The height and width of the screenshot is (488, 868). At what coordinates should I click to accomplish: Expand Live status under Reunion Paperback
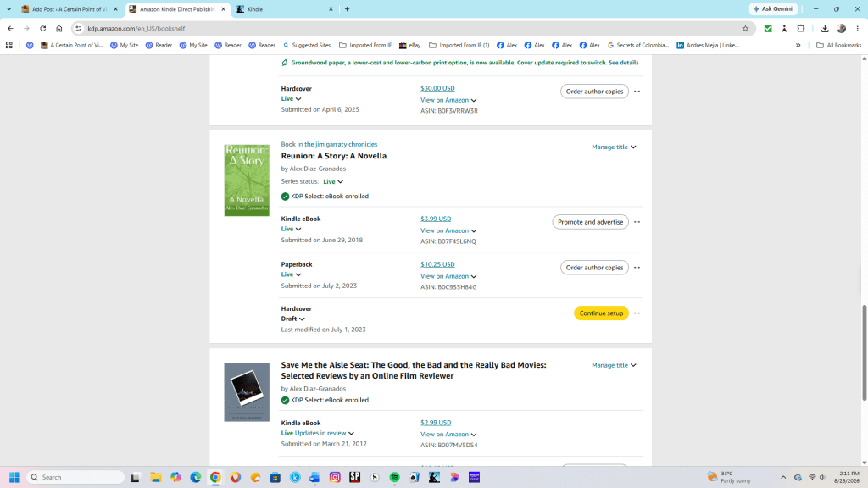pyautogui.click(x=292, y=274)
